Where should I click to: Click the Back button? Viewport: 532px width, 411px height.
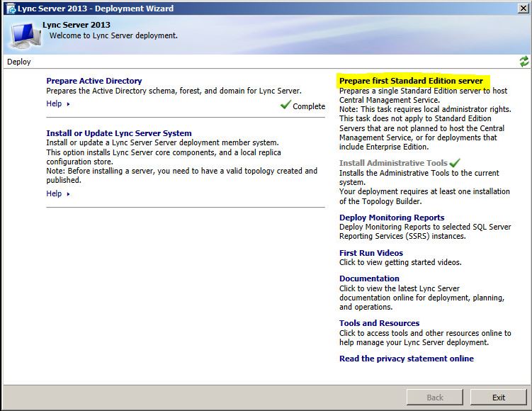(x=435, y=398)
